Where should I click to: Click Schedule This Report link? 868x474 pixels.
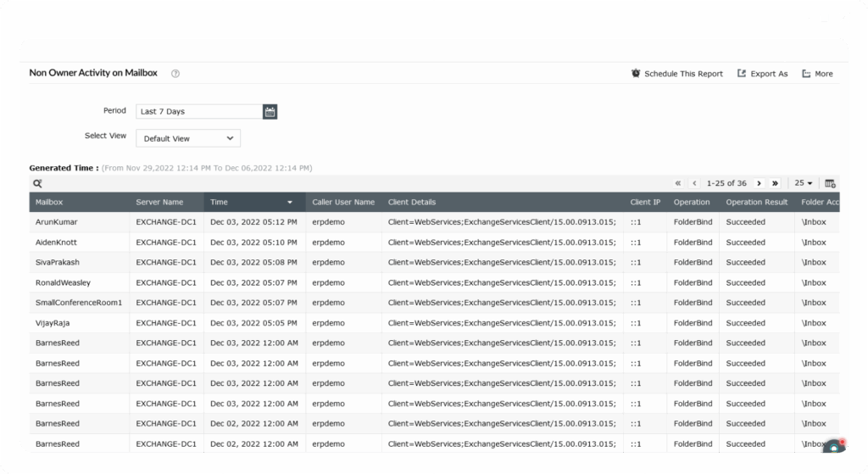683,74
